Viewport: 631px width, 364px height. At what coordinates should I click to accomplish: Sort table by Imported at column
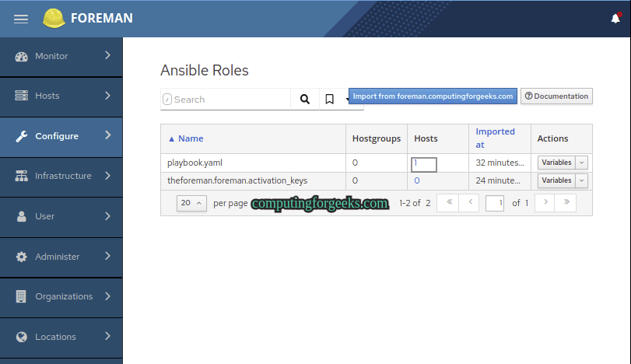[x=495, y=138]
